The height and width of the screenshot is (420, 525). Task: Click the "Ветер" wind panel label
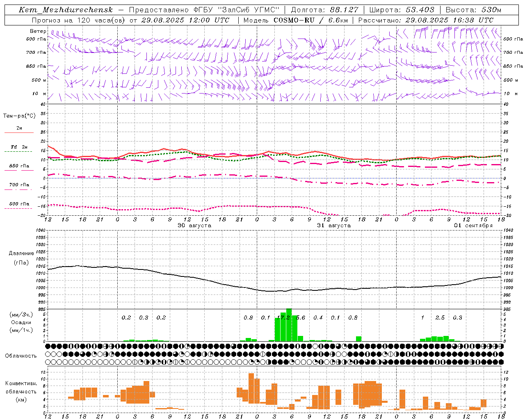point(38,31)
